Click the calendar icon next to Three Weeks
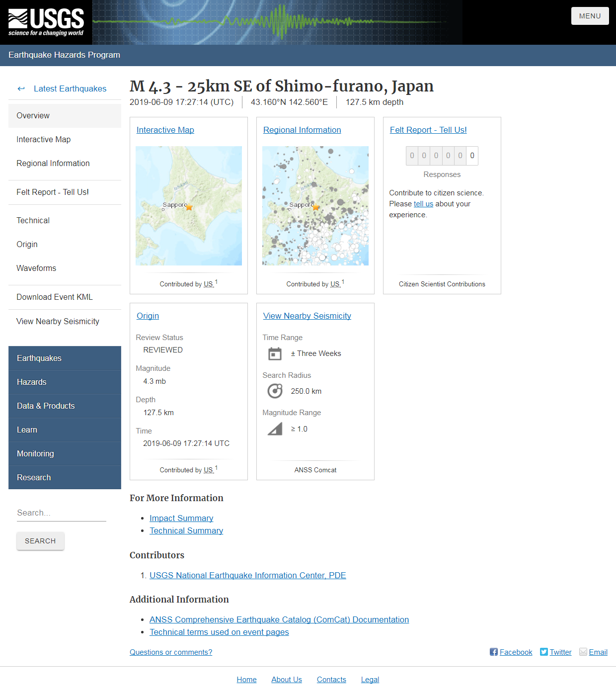 click(275, 353)
